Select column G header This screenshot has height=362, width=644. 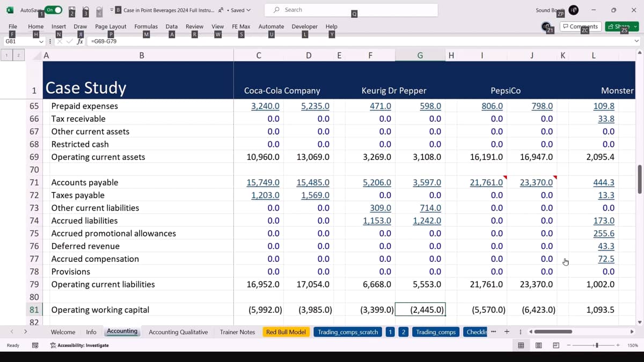click(x=420, y=55)
